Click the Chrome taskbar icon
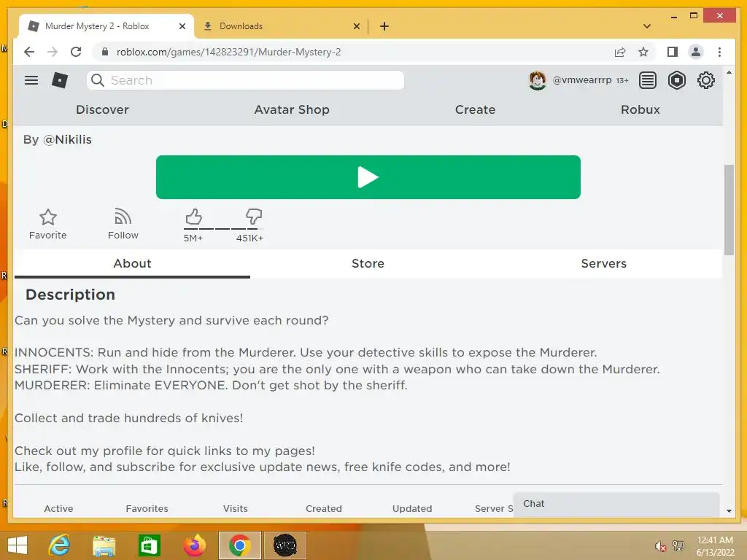The image size is (747, 560). pos(239,545)
